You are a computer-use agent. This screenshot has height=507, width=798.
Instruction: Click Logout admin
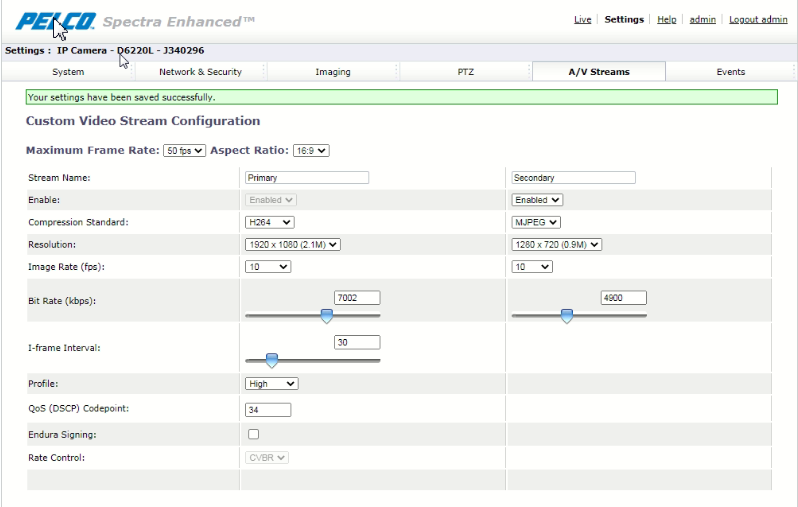click(x=758, y=19)
